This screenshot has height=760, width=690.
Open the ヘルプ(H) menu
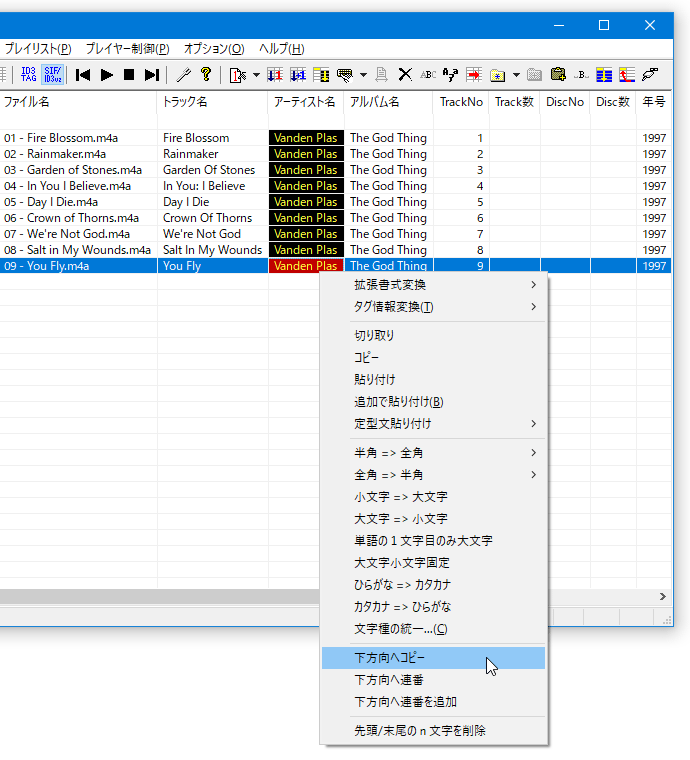pos(282,49)
